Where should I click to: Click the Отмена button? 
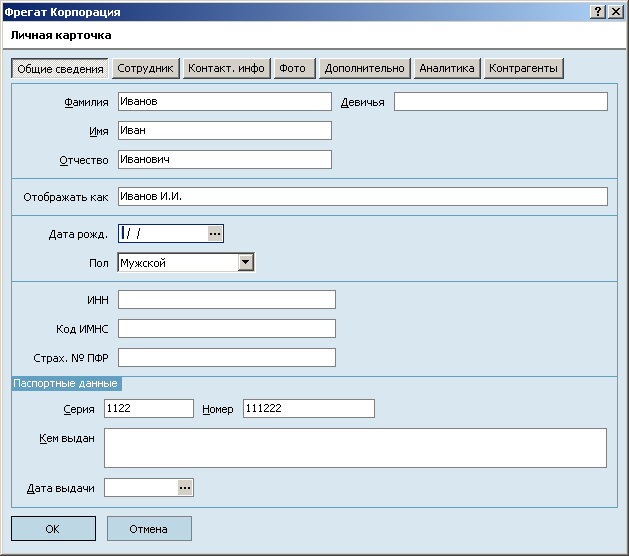click(149, 529)
